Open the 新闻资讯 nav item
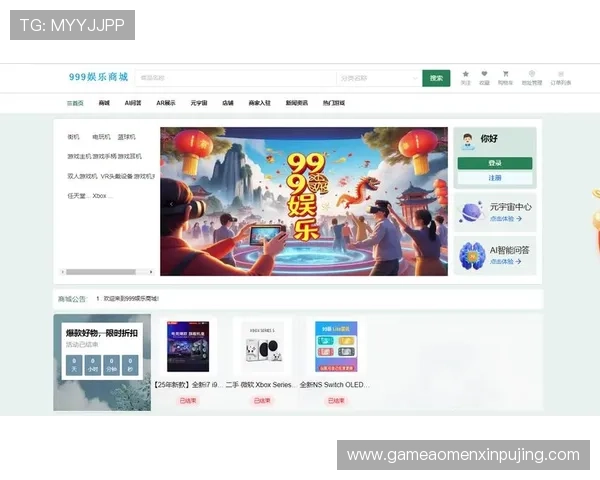This screenshot has height=480, width=600. click(297, 103)
